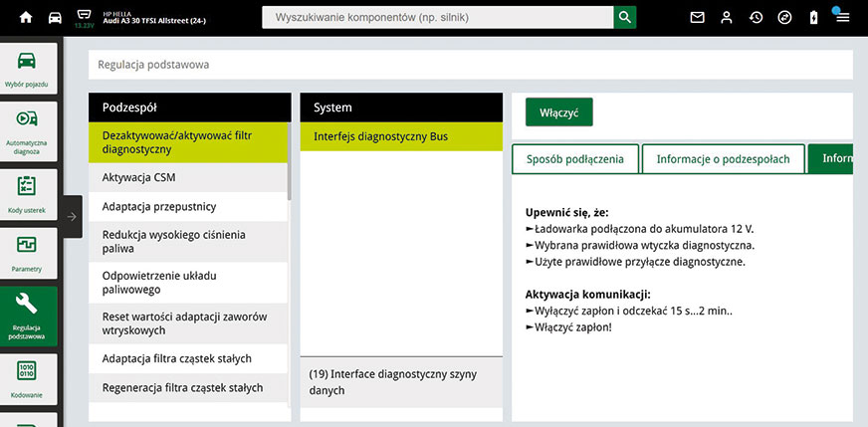
Task: Open the hamburger main menu
Action: point(843,18)
